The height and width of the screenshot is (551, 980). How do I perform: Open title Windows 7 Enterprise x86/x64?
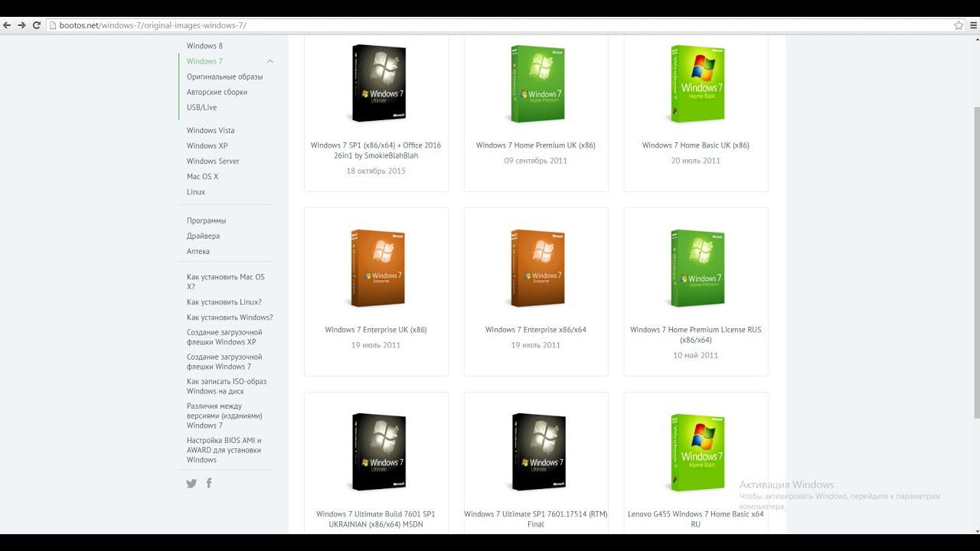(x=536, y=330)
